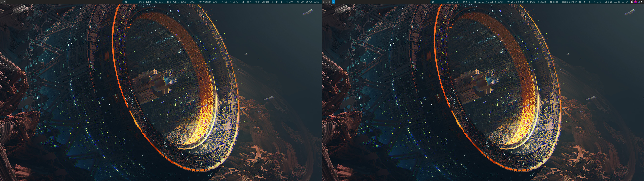Click '297B' upload rate on left bar

click(x=235, y=2)
